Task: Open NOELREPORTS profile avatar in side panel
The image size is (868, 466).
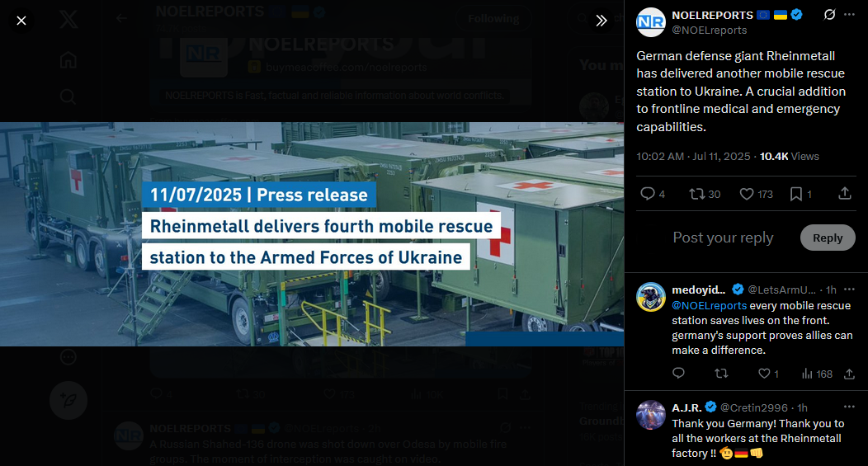Action: coord(650,22)
